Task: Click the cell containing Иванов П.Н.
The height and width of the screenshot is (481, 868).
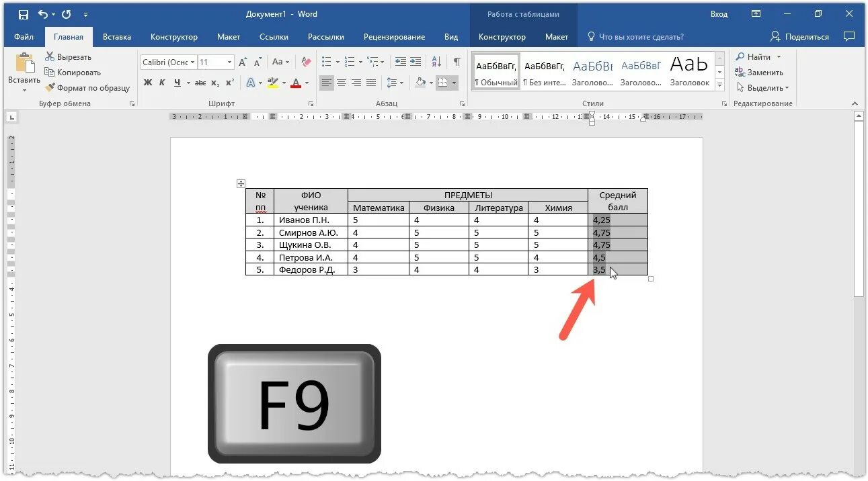Action: click(311, 220)
